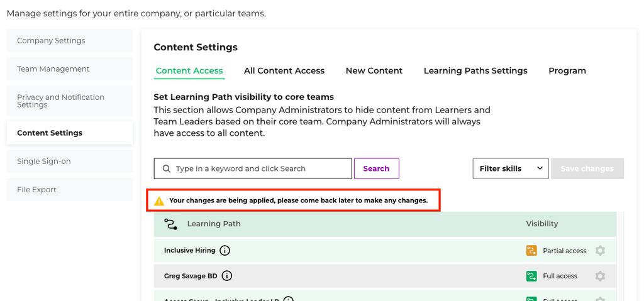Viewport: 644px width, 301px height.
Task: Click the Learning Path column header text
Action: [x=214, y=224]
